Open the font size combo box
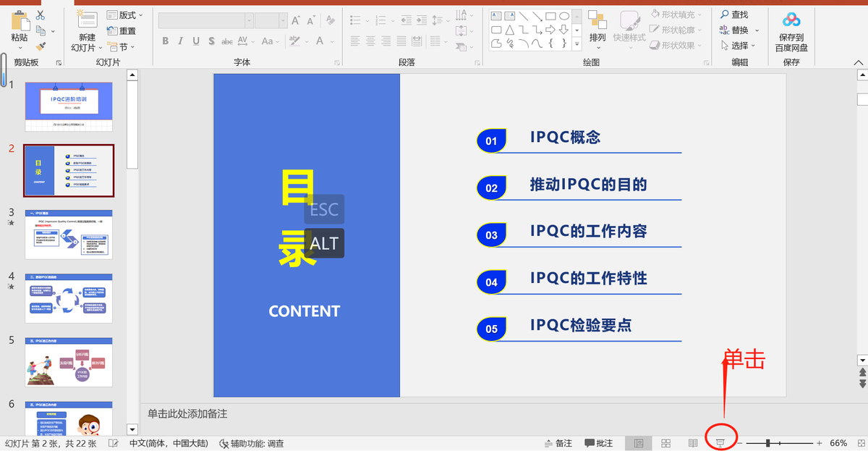 pyautogui.click(x=272, y=20)
